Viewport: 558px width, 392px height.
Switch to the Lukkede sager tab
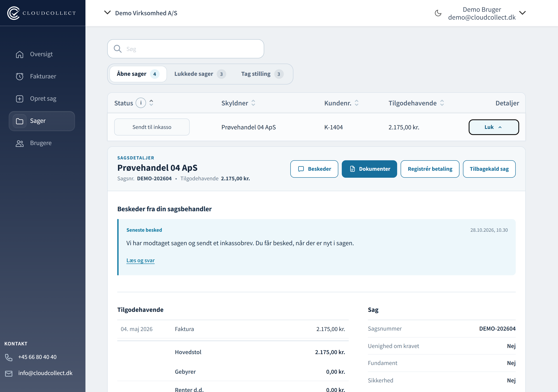click(x=200, y=74)
